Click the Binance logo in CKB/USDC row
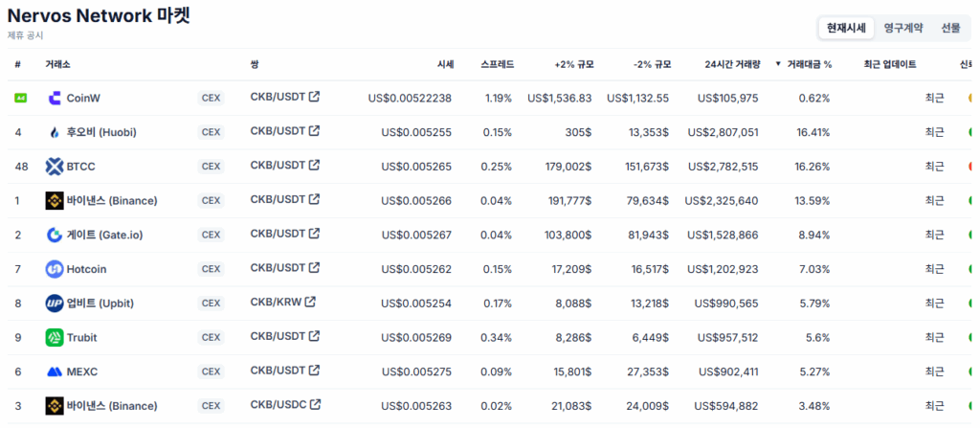The width and height of the screenshot is (980, 428). [55, 406]
